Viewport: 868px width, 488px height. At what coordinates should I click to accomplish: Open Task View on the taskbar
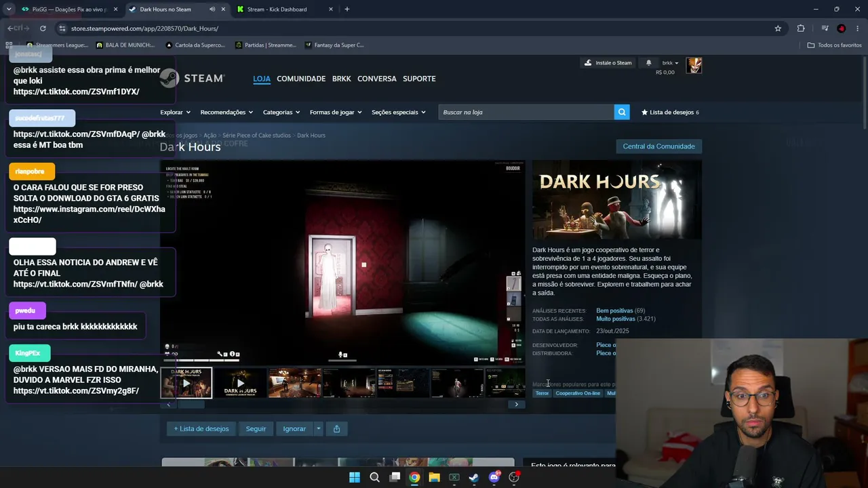[395, 477]
